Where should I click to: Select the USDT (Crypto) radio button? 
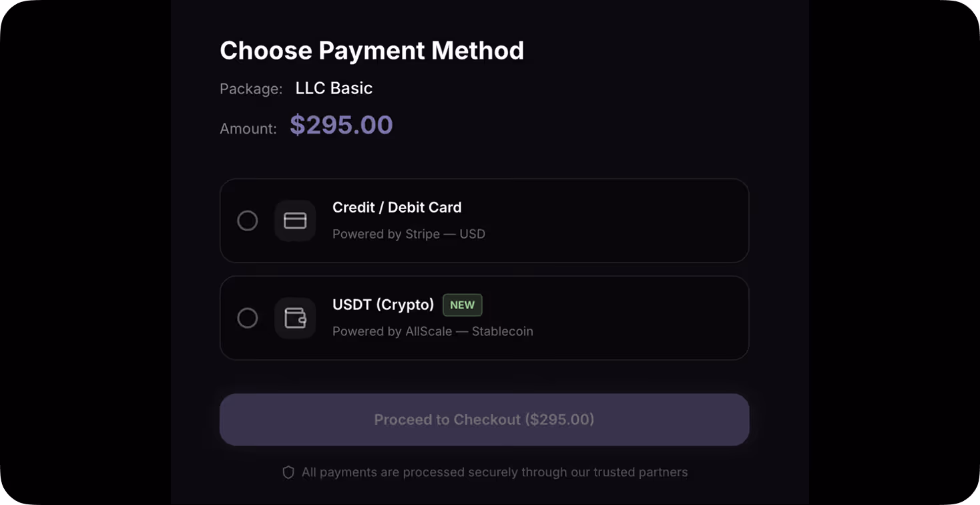pos(248,318)
